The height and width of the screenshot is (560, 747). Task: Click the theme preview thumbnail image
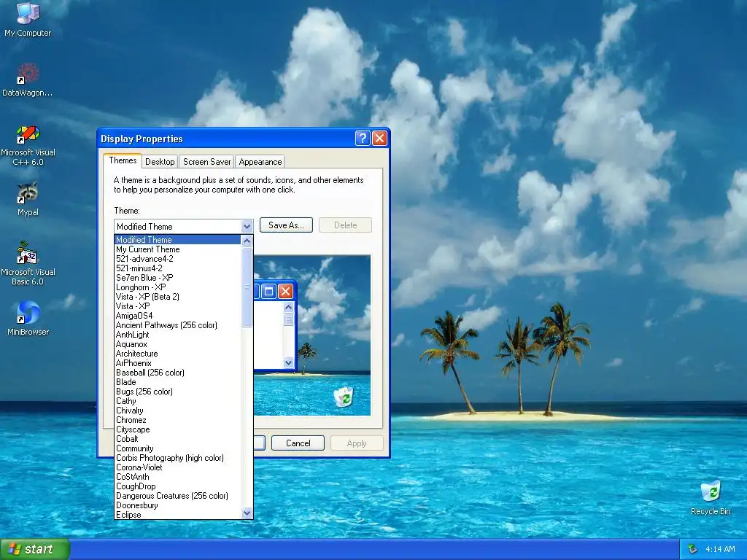tap(312, 335)
